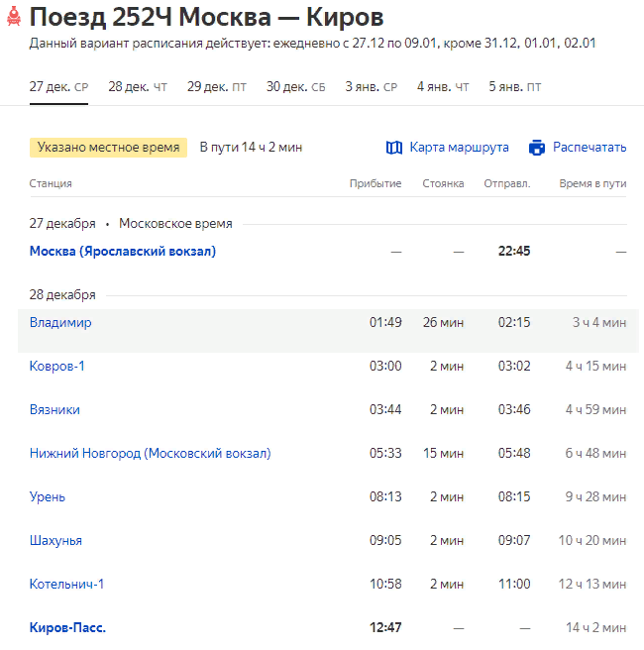644x650 pixels.
Task: Open the Котельнич-1 station link
Action: pos(66,585)
